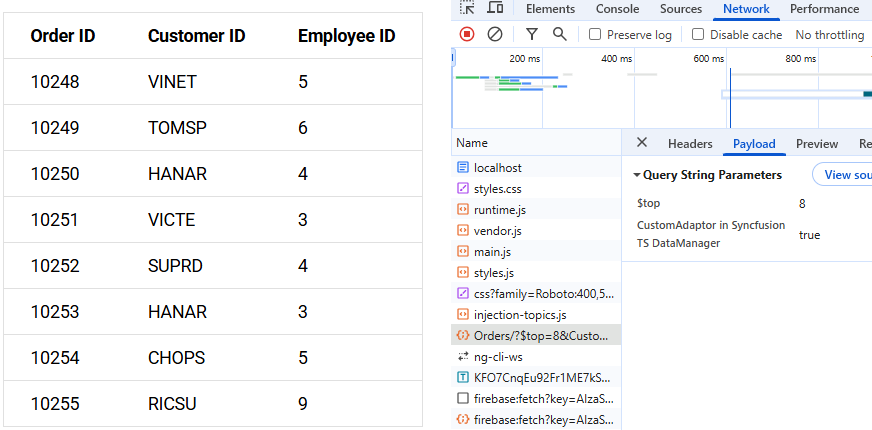Click the View source button
The width and height of the screenshot is (872, 430).
[843, 175]
